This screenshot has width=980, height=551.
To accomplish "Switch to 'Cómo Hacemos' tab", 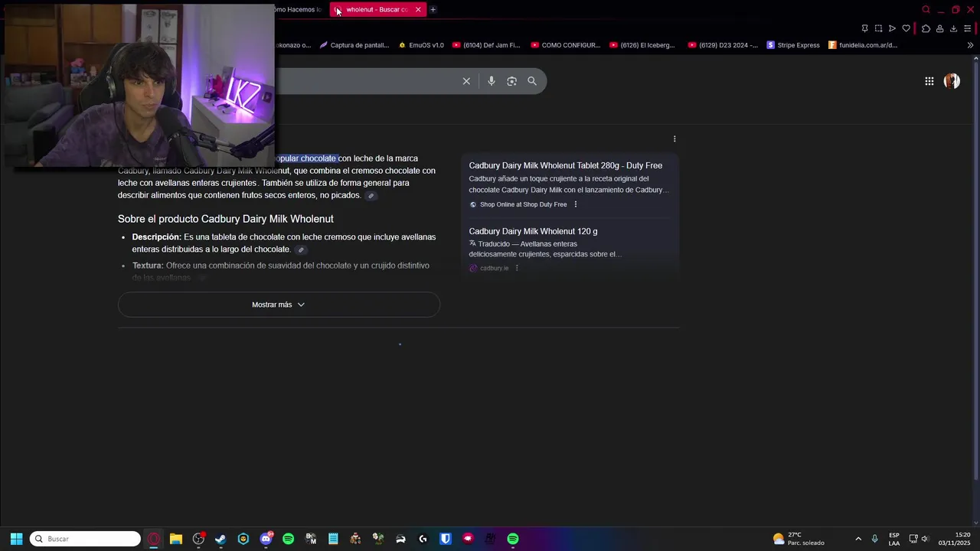I will coord(299,9).
